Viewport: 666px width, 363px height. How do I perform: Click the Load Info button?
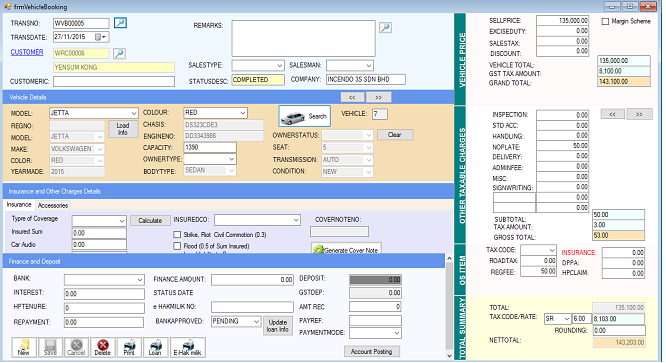point(123,129)
